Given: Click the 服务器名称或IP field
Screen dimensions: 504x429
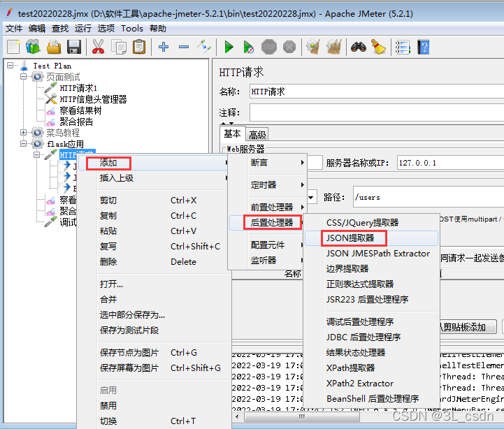Looking at the screenshot, I should point(450,163).
